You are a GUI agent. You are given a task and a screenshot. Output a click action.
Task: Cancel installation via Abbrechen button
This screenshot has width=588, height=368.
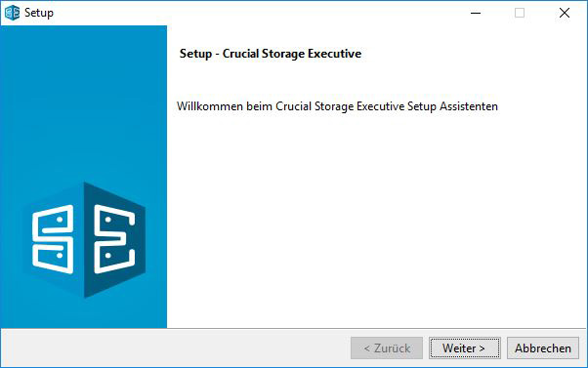tap(543, 348)
